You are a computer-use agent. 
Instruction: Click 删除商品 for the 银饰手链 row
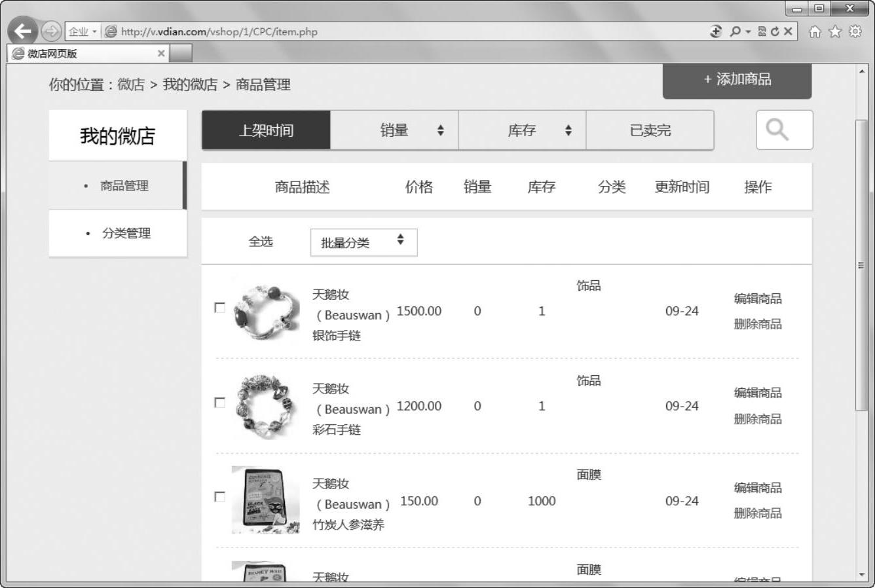click(x=758, y=324)
